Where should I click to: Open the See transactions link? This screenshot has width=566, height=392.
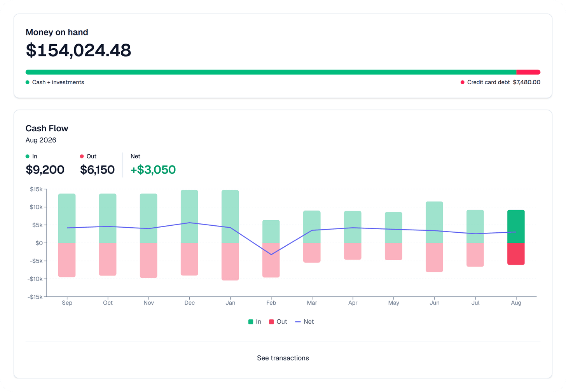(283, 358)
